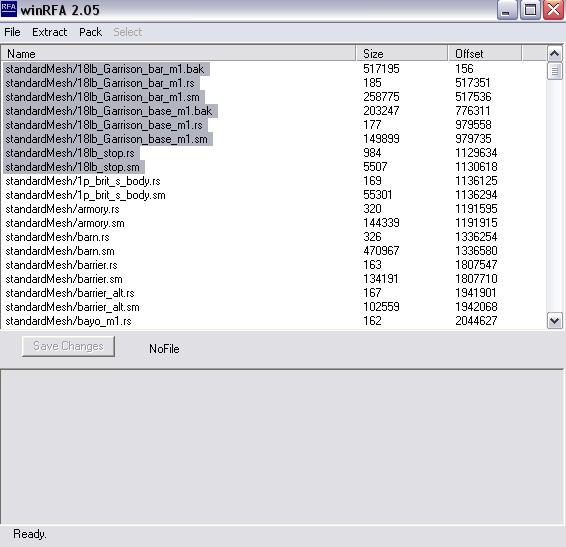Sort list by Offset column header

(485, 54)
